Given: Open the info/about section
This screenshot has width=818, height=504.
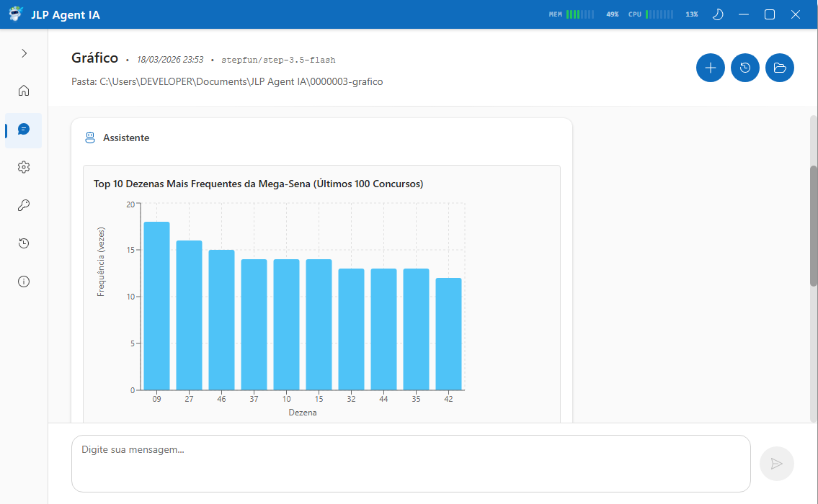Looking at the screenshot, I should point(24,282).
